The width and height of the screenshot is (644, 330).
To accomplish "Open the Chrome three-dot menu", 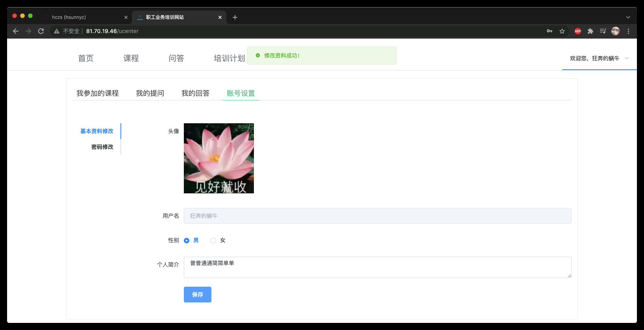I will pyautogui.click(x=628, y=31).
